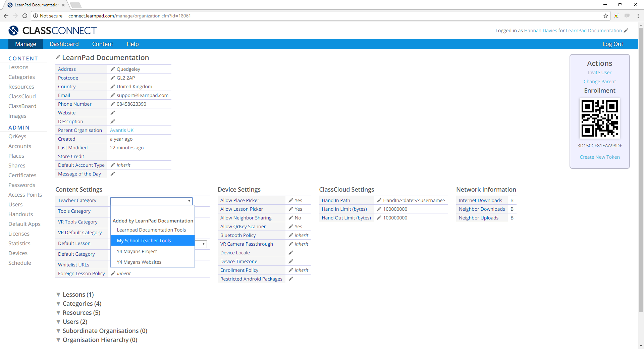Click the page's vertical scrollbar
The width and height of the screenshot is (644, 349).
click(641, 170)
